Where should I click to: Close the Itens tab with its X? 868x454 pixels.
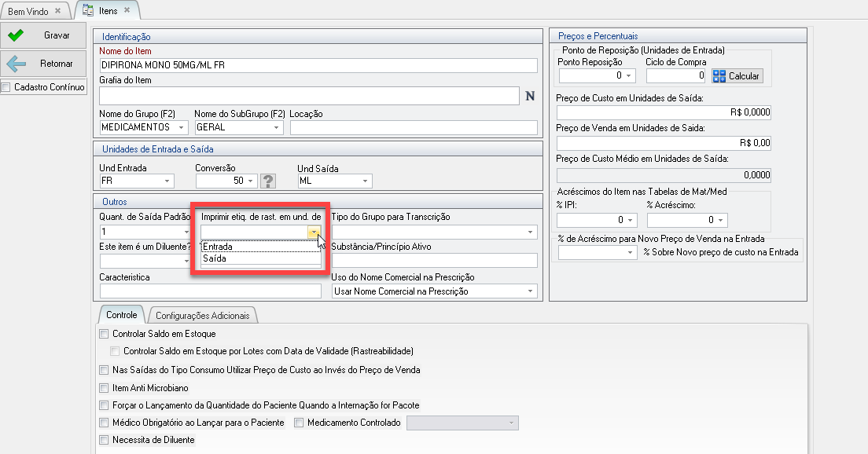click(x=127, y=11)
